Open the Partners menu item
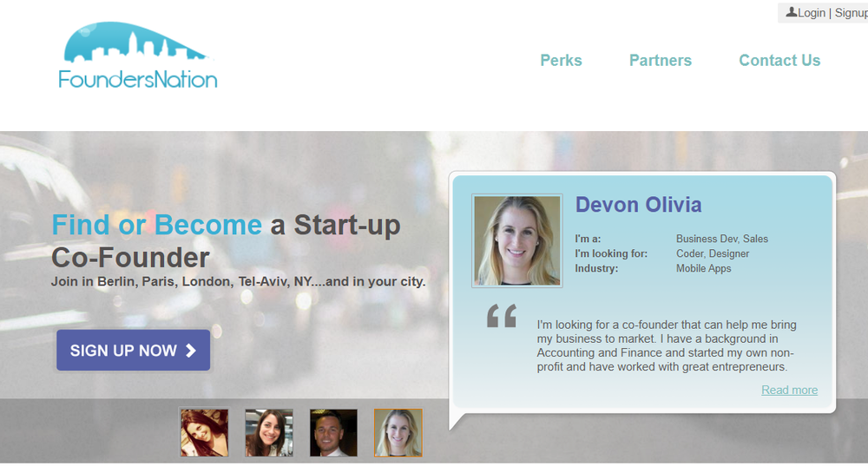 661,60
